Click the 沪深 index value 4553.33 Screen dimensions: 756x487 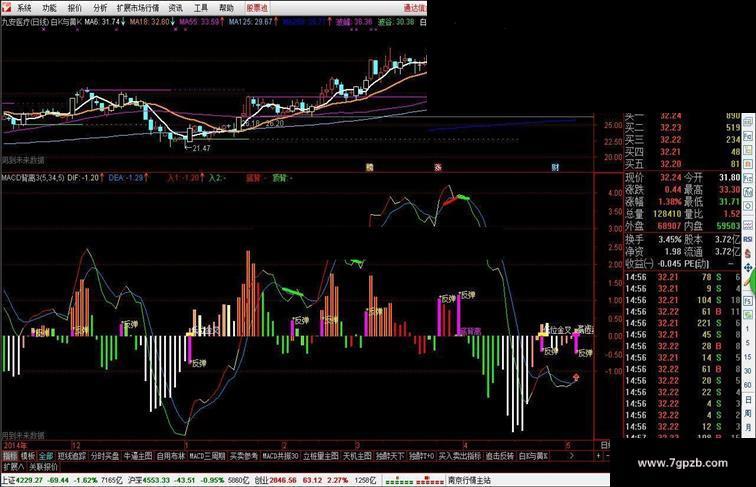click(x=156, y=480)
